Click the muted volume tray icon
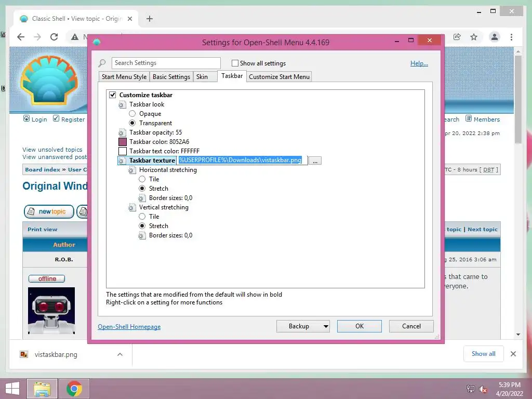The width and height of the screenshot is (532, 399). (x=483, y=389)
